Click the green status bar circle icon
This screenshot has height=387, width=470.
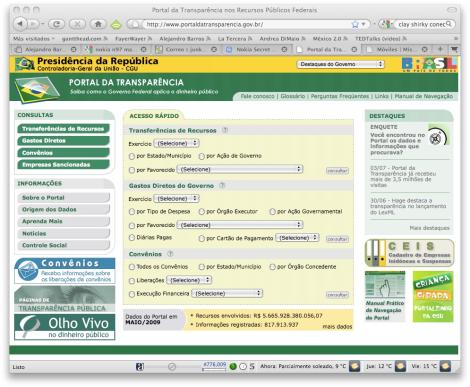pos(233,367)
